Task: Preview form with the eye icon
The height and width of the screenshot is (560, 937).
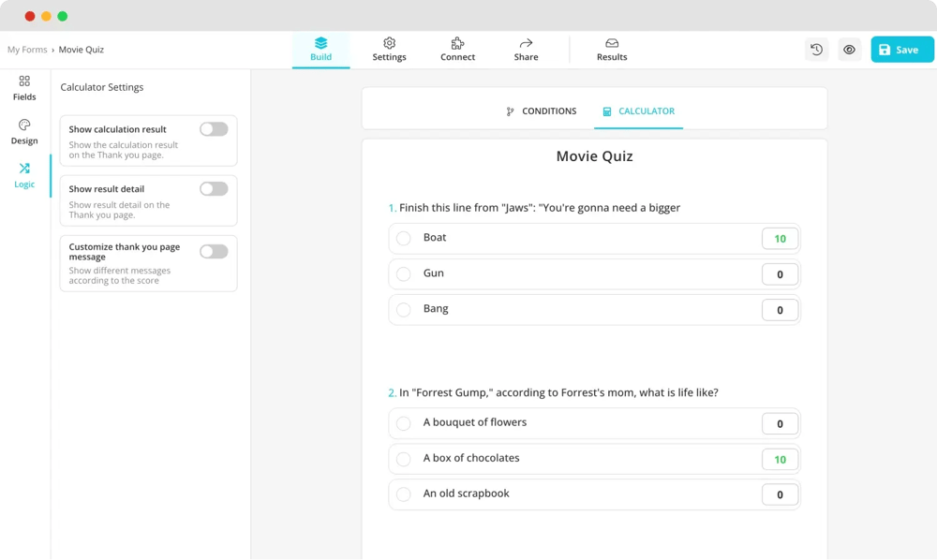Action: pos(849,50)
